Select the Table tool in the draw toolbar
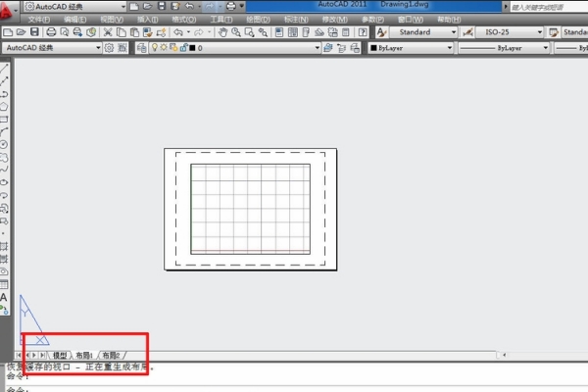This screenshot has height=392, width=588. coord(4,284)
